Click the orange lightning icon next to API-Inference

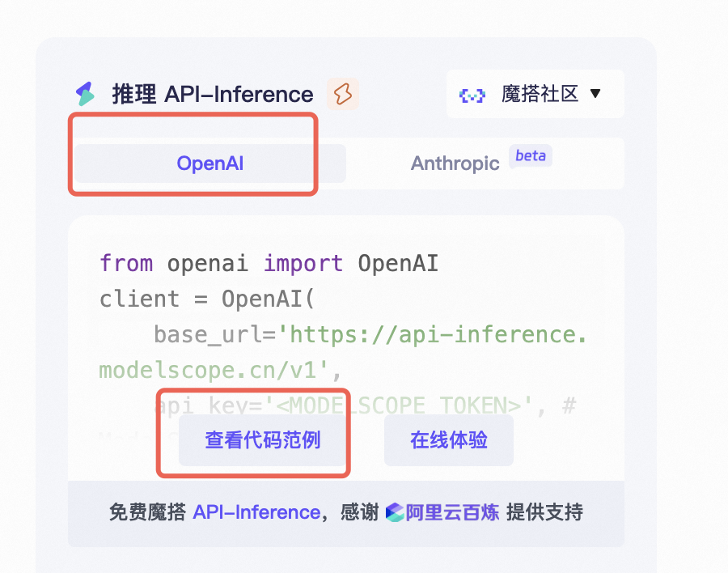[x=343, y=94]
